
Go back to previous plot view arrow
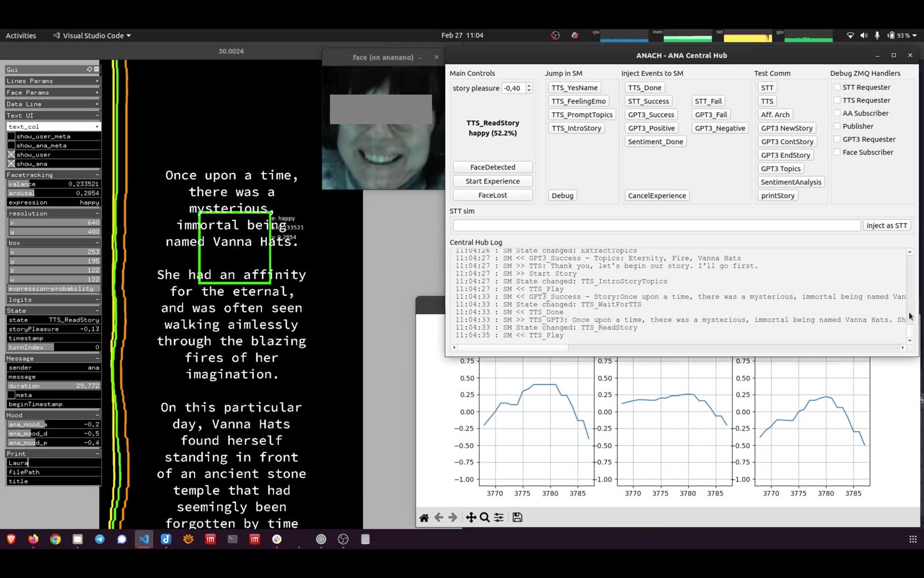coord(439,517)
